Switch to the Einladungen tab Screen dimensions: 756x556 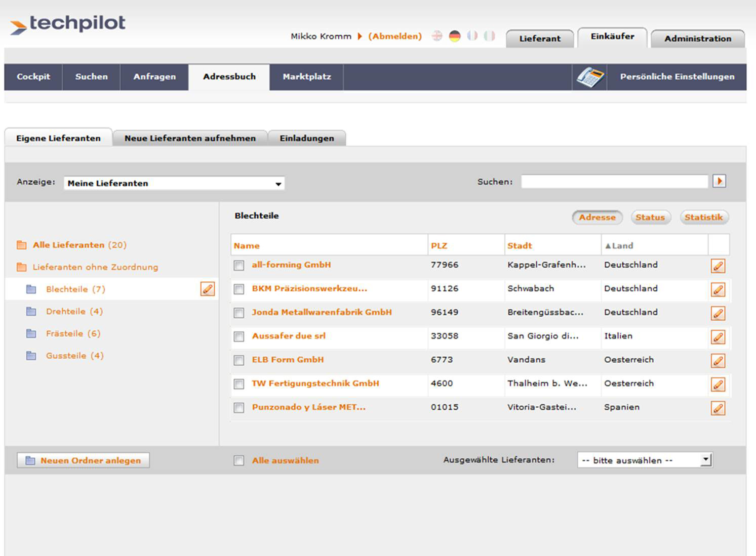307,138
